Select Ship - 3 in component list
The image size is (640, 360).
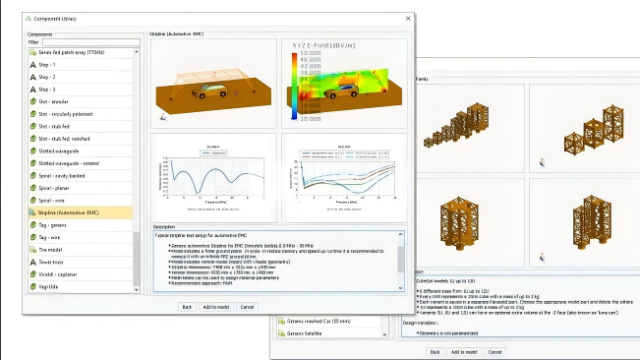(x=80, y=89)
